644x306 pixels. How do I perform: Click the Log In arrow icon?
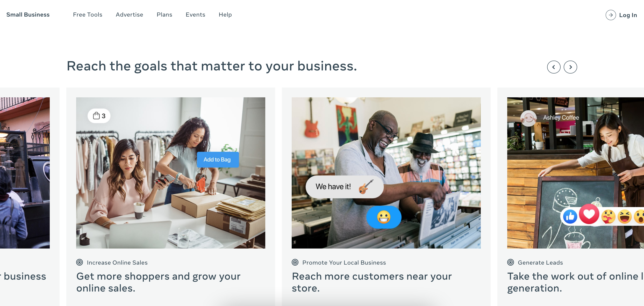point(611,15)
